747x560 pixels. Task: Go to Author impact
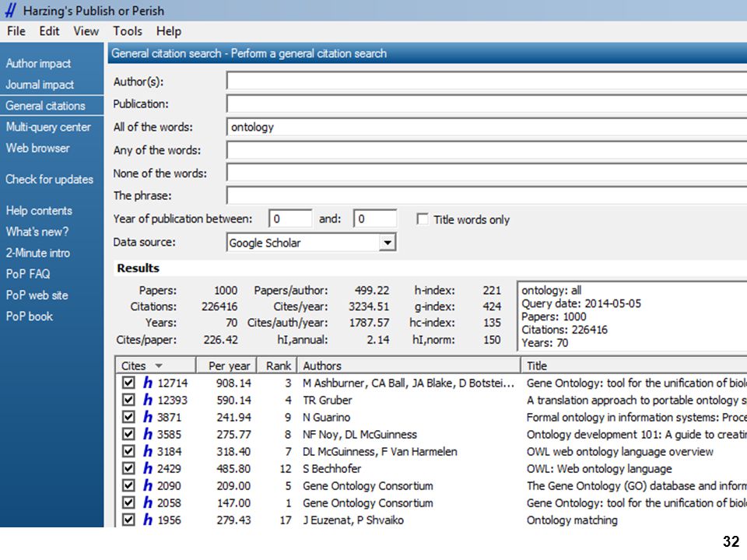(x=38, y=63)
